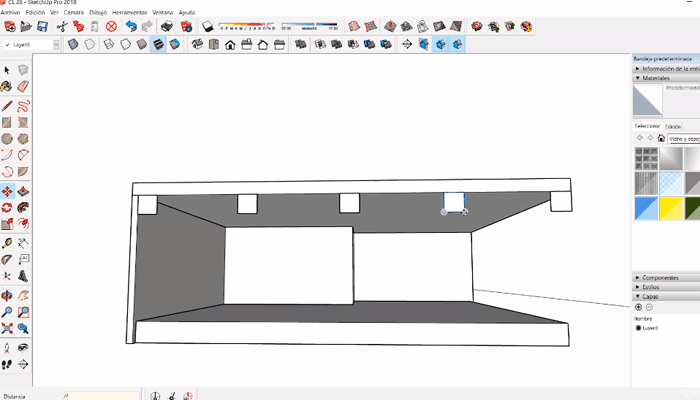Go to materials home folder icon
This screenshot has width=700, height=400.
pos(661,138)
